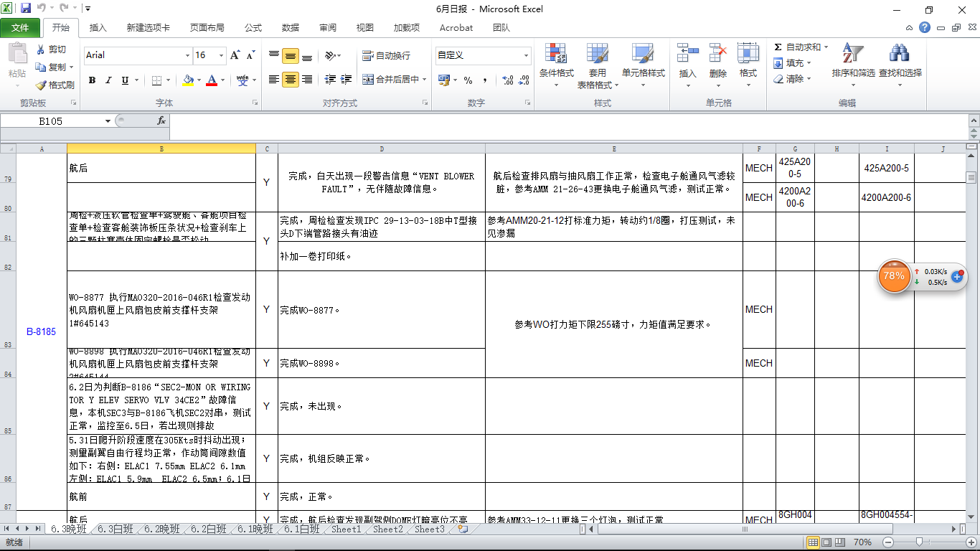The height and width of the screenshot is (551, 980).
Task: Select middle vertical alignment
Action: click(291, 55)
